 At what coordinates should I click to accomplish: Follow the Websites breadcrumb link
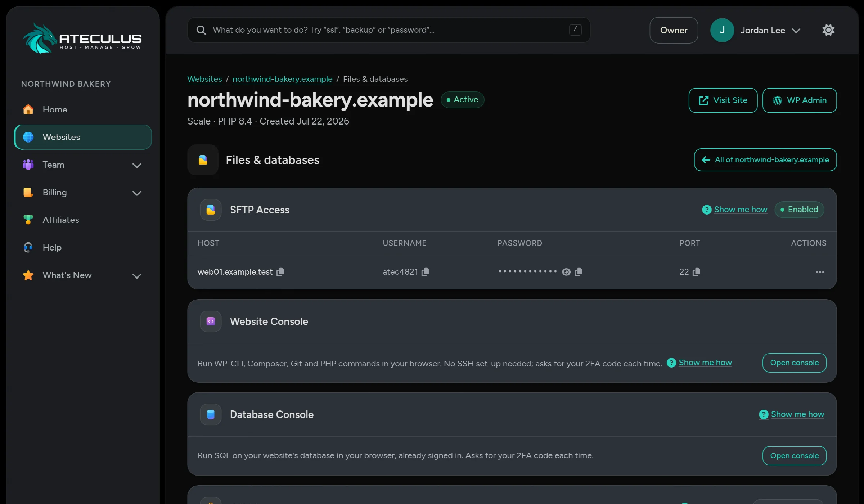[204, 79]
